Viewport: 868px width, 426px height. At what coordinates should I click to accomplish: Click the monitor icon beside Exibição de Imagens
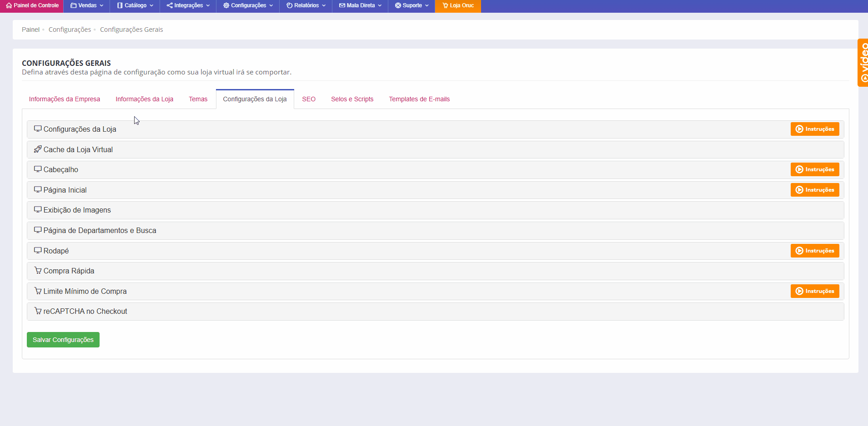[x=38, y=210]
